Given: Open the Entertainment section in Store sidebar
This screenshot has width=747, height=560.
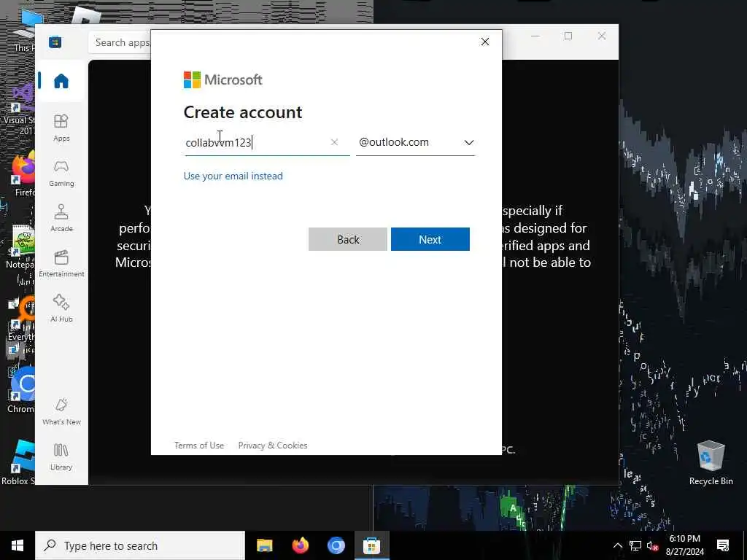Looking at the screenshot, I should pyautogui.click(x=61, y=264).
